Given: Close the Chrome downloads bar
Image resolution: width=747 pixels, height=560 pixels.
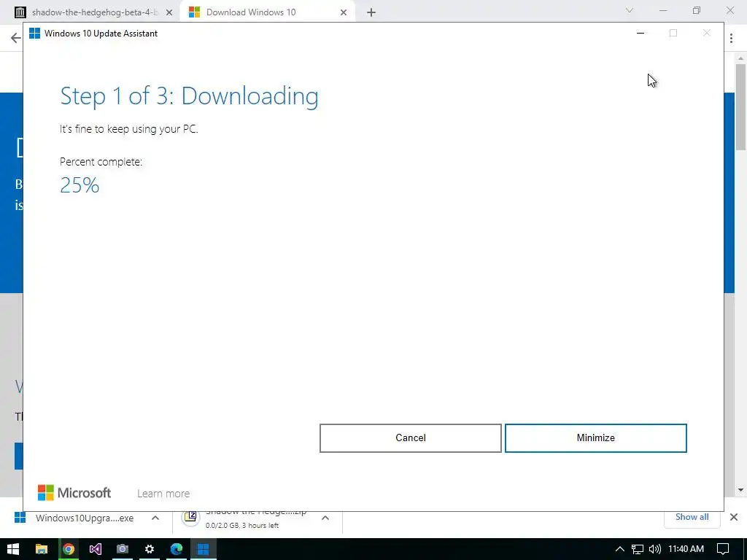Looking at the screenshot, I should 734,517.
